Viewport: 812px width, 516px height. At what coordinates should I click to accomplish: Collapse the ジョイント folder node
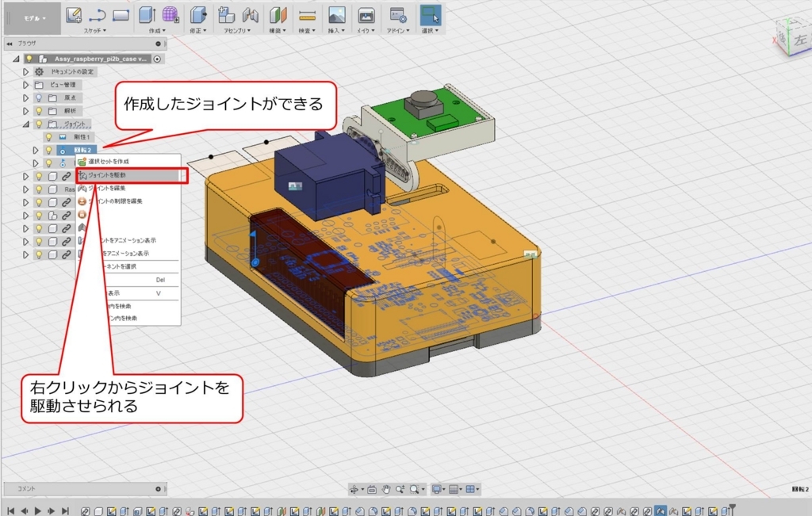coord(25,124)
